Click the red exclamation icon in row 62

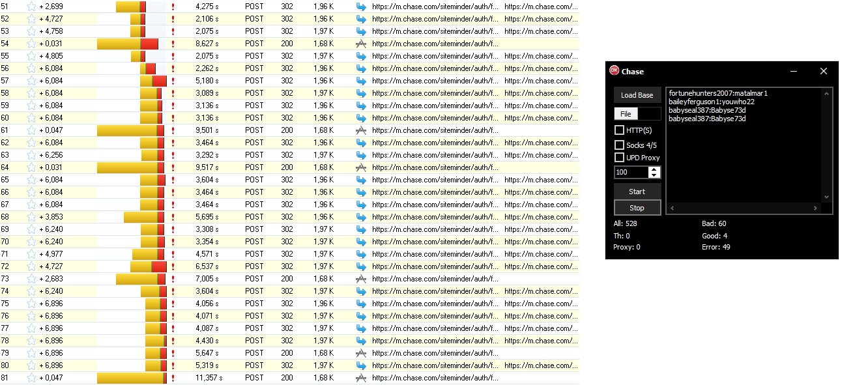[173, 143]
